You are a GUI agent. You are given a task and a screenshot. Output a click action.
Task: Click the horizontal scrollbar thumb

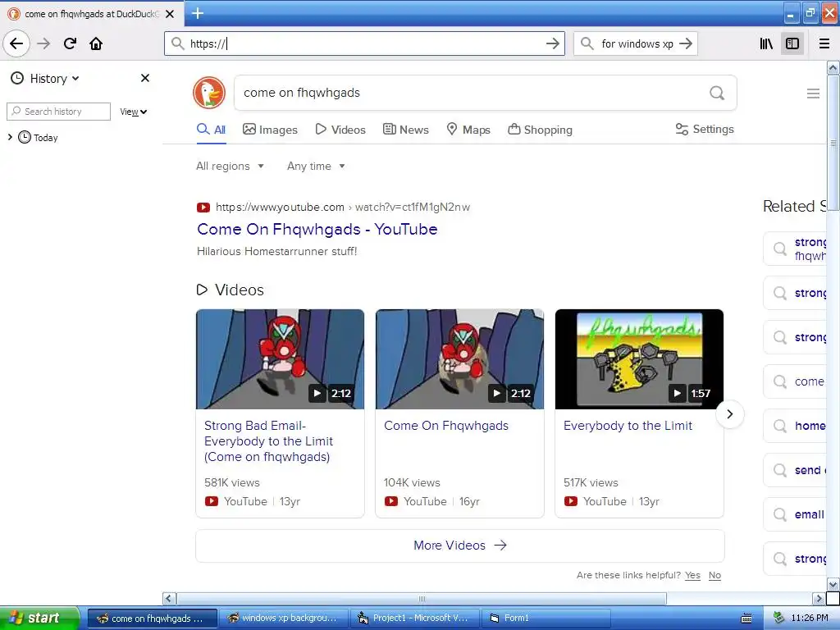point(422,598)
